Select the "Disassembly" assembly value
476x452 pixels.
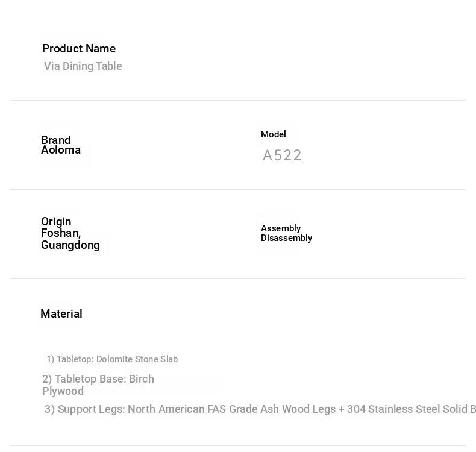click(x=287, y=238)
